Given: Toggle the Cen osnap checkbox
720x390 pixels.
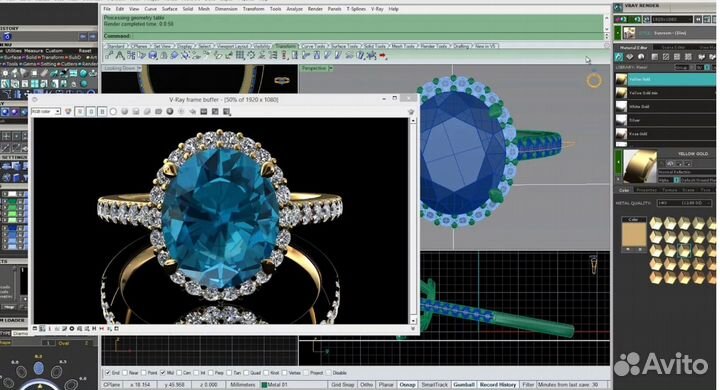Looking at the screenshot, I should point(179,373).
